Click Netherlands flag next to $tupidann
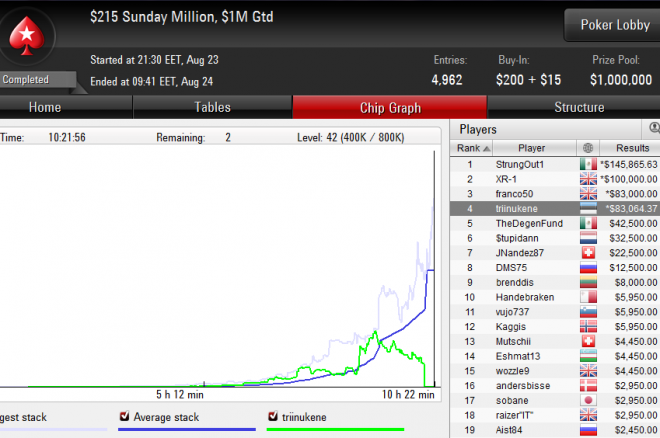This screenshot has height=438, width=660. (588, 238)
